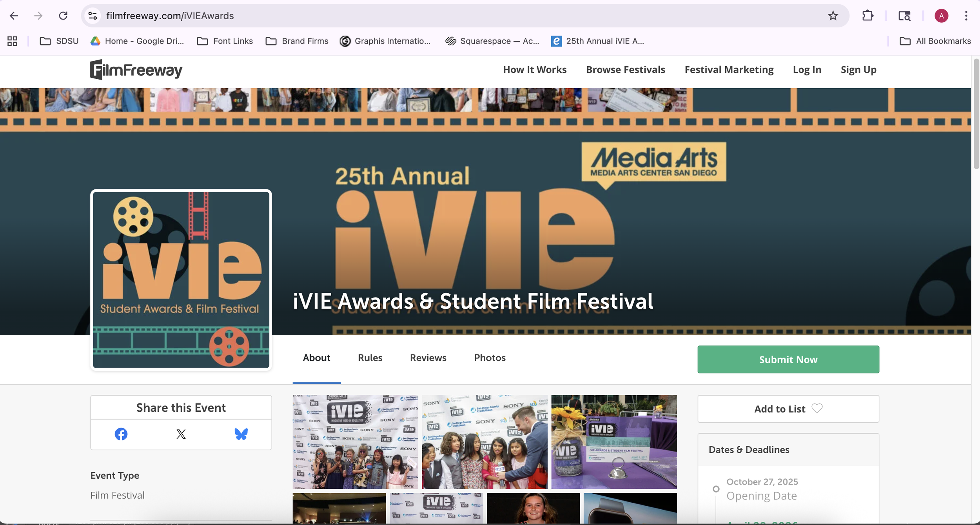Select the About tab

tap(316, 358)
